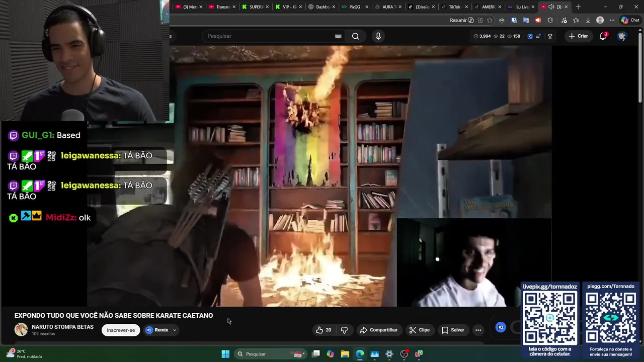
Task: Open the Copilot icon in taskbar
Action: click(x=330, y=354)
